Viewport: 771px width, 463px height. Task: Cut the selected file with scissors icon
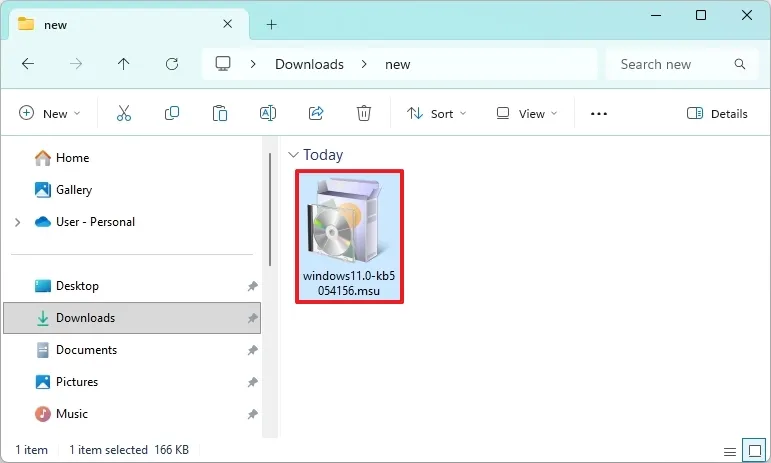[x=124, y=114]
